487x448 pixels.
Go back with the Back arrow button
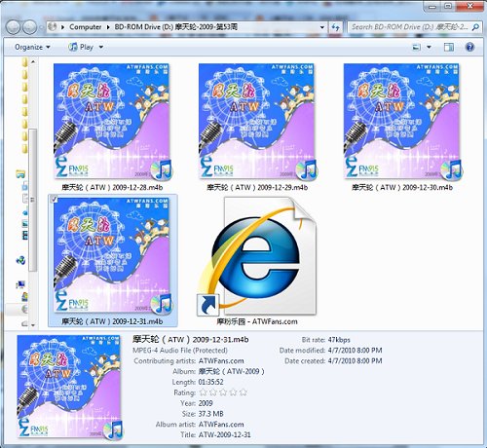point(14,27)
